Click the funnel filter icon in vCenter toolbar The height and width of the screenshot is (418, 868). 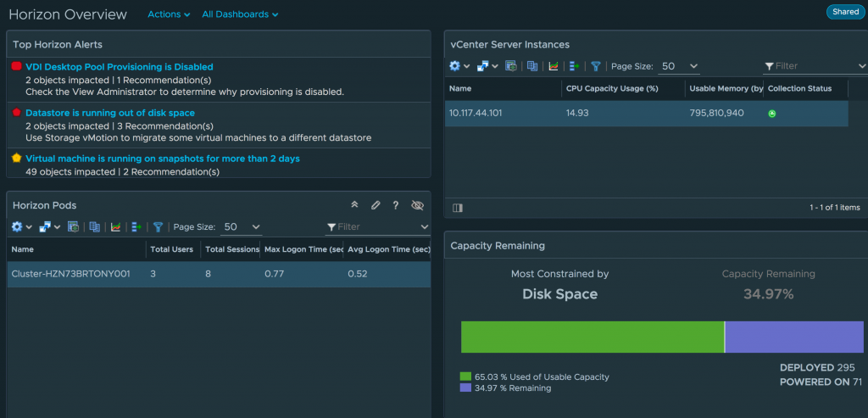[596, 66]
